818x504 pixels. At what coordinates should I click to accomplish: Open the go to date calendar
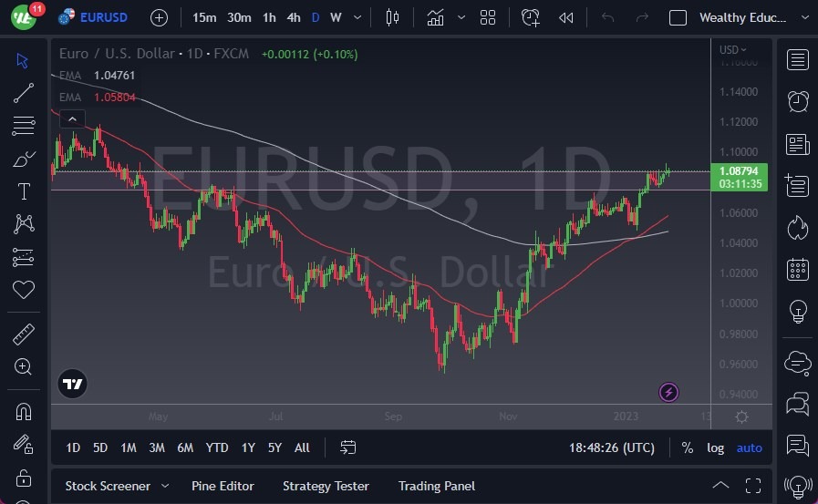tap(348, 447)
